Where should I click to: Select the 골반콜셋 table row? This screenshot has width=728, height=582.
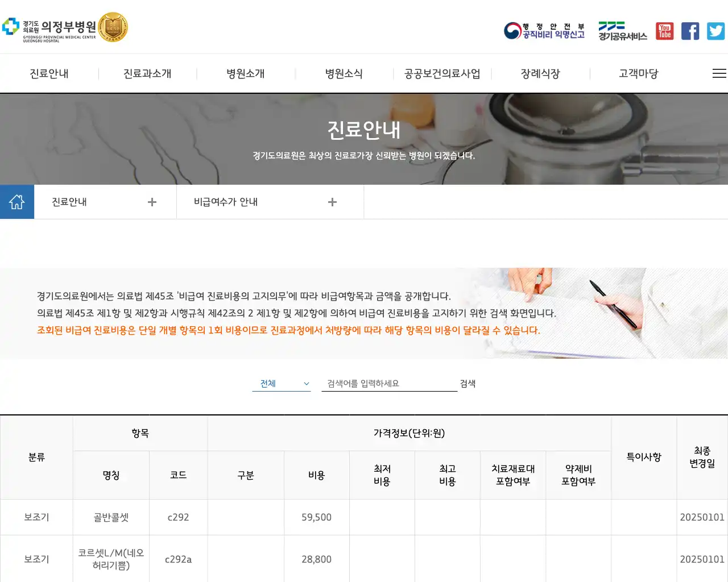pyautogui.click(x=111, y=517)
